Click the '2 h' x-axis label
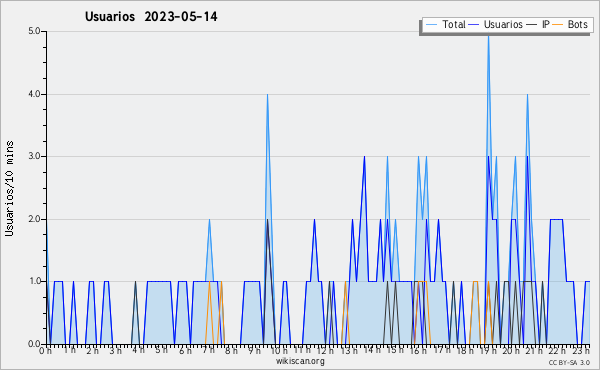Viewport: 600px width, 370px height. (x=92, y=351)
